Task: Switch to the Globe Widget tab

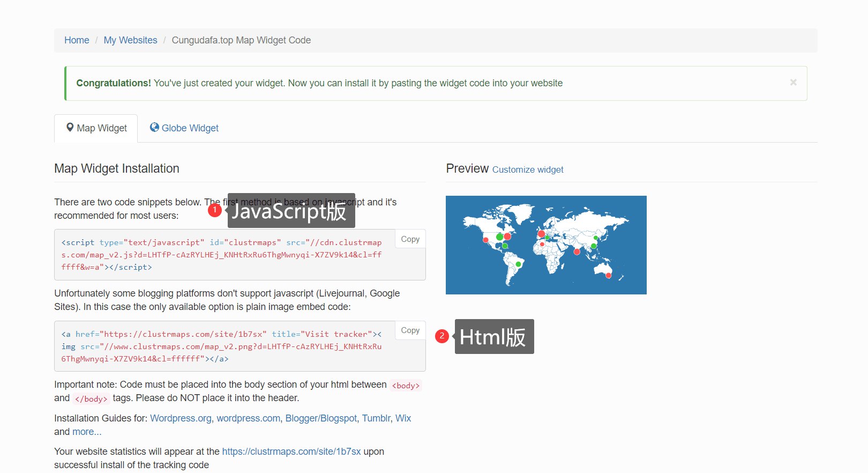Action: tap(184, 128)
